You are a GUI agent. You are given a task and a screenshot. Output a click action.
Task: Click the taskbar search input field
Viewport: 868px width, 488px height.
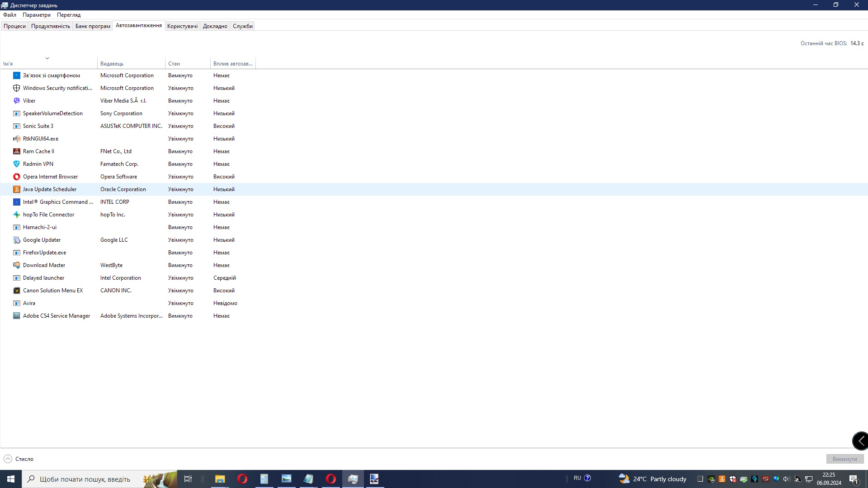click(86, 479)
